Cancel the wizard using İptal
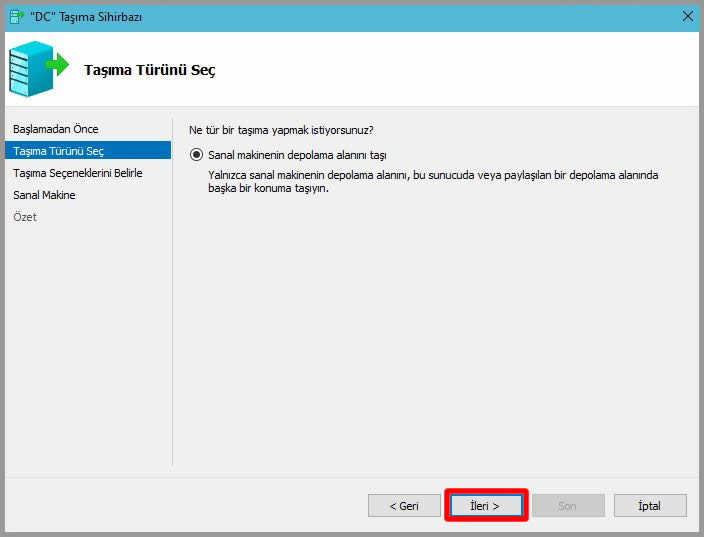The width and height of the screenshot is (704, 537). (x=649, y=506)
